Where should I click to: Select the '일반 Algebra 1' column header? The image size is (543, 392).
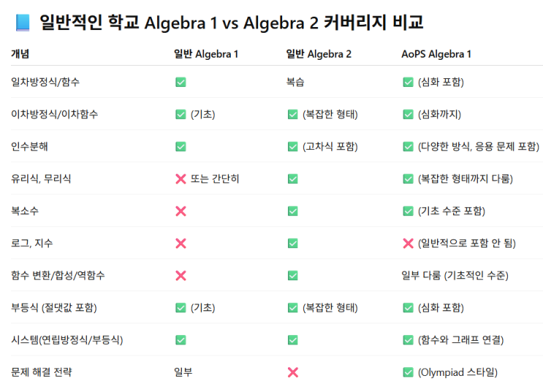(205, 53)
